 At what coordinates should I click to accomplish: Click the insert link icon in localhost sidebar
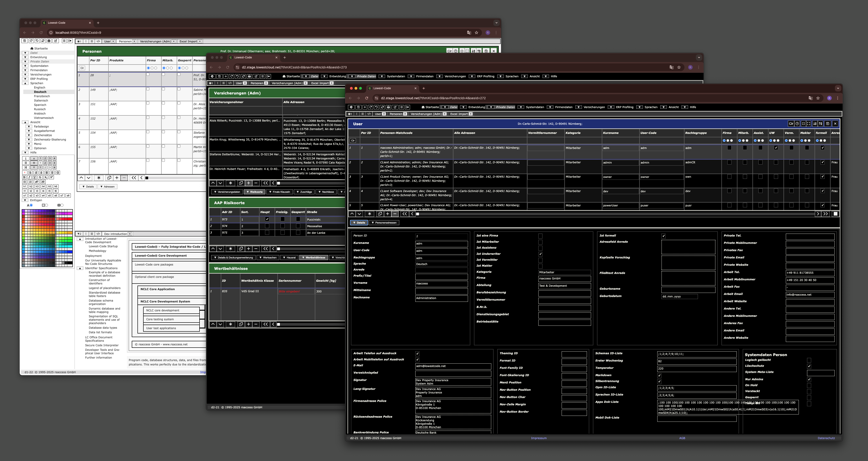(x=37, y=182)
